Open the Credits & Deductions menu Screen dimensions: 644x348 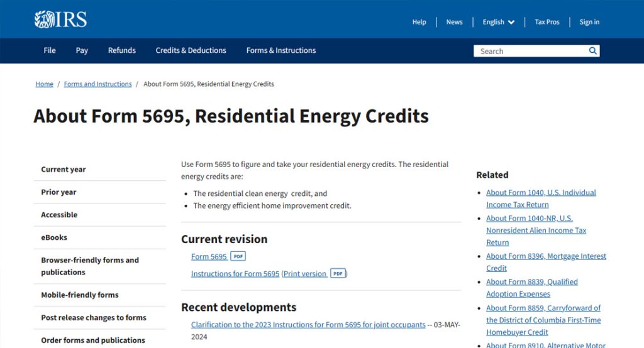click(191, 50)
